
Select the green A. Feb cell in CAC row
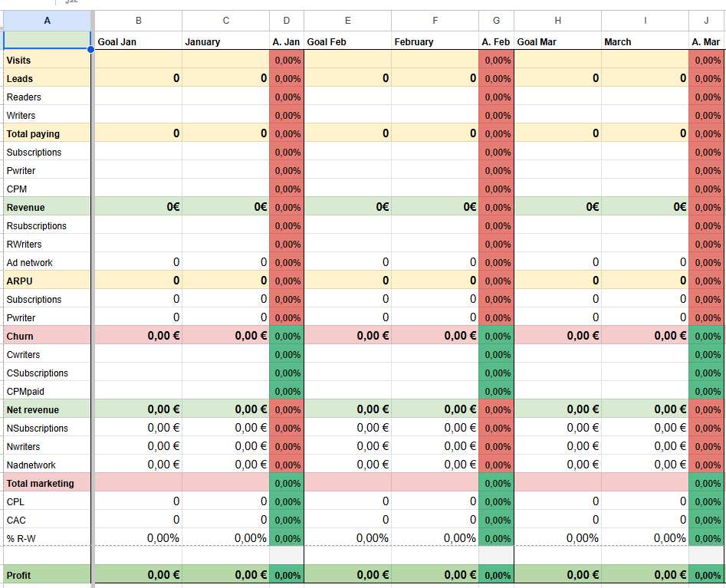(x=496, y=520)
